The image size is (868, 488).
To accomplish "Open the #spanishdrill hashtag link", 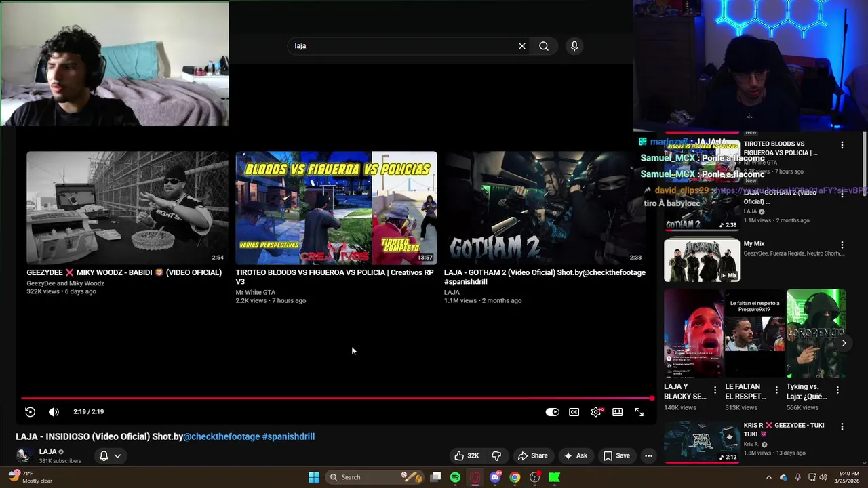I will point(288,436).
